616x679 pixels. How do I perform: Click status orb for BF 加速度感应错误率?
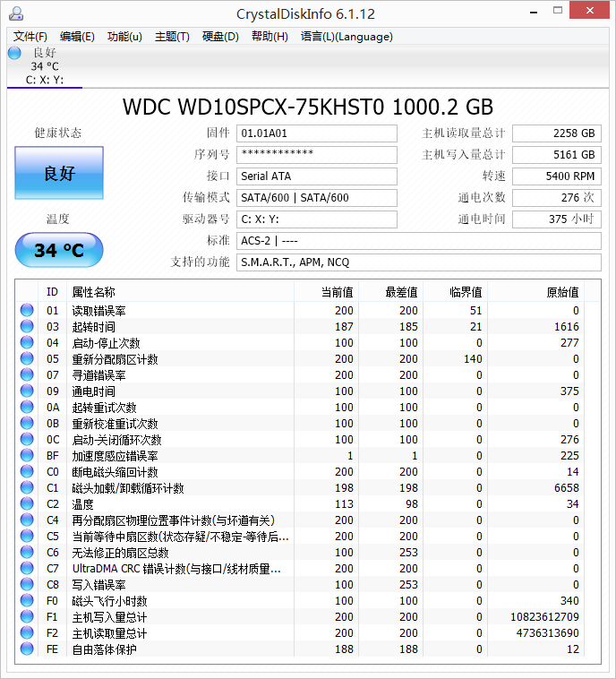click(x=27, y=455)
